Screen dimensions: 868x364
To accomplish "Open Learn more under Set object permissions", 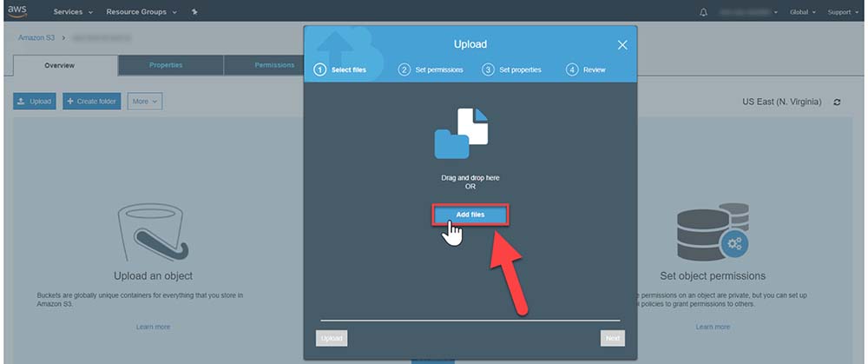I will 713,327.
